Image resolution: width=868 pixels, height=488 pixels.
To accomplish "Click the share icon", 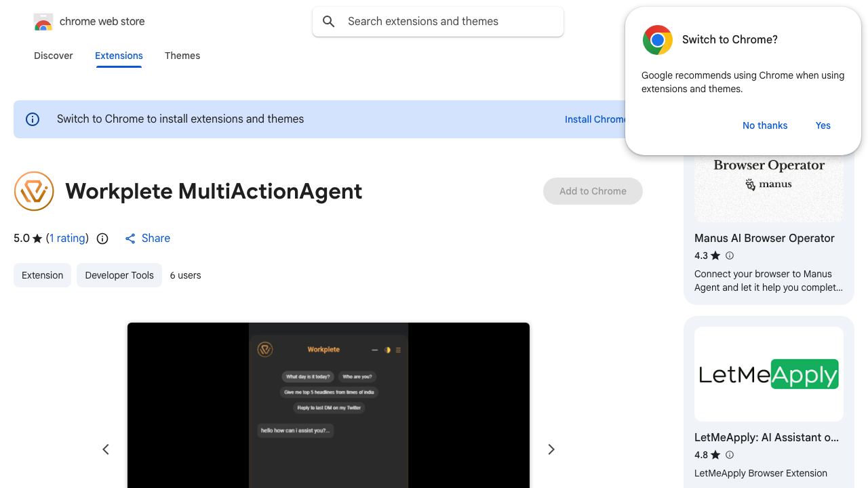I will coord(130,239).
